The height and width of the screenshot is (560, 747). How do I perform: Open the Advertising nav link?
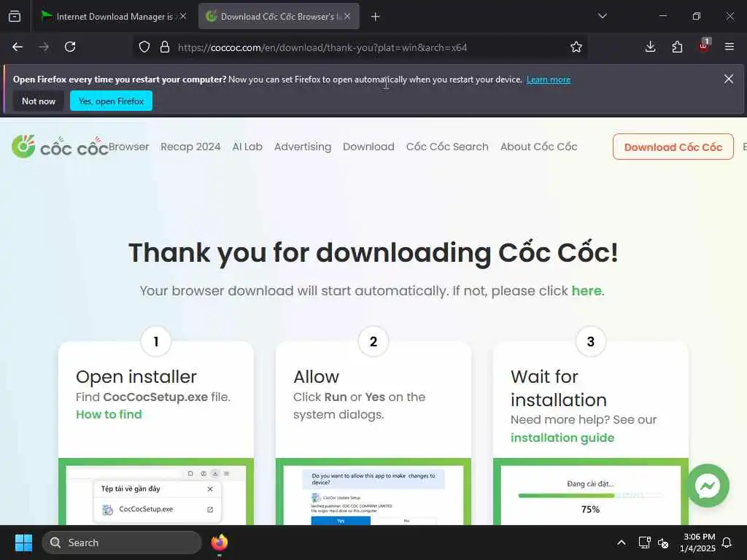click(x=303, y=147)
